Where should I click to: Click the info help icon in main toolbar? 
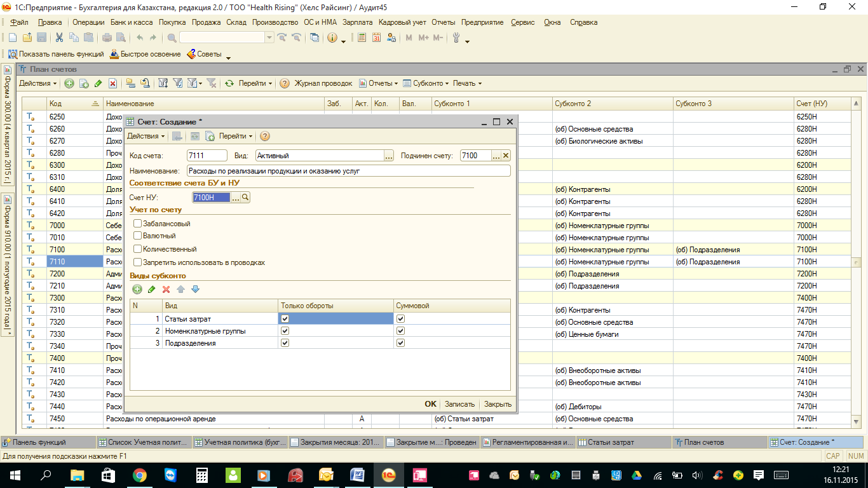point(332,37)
